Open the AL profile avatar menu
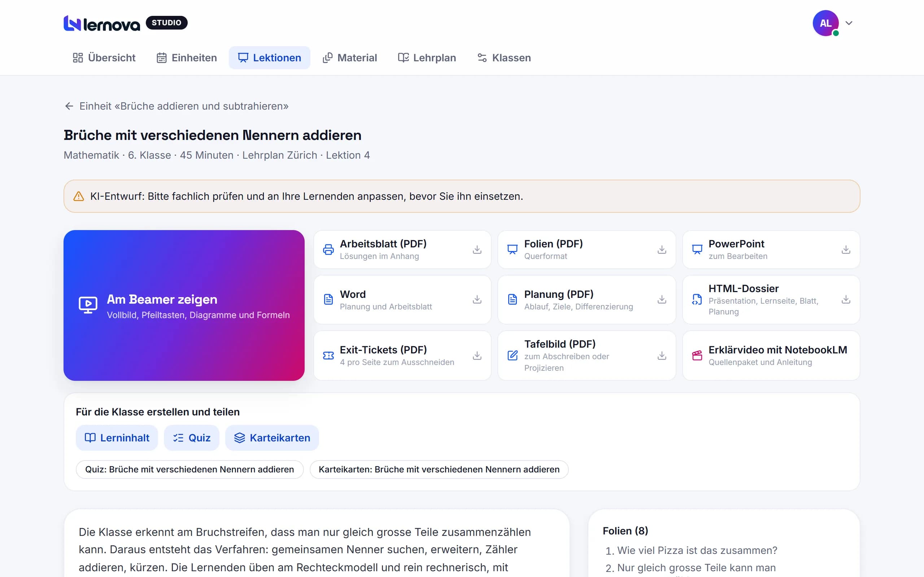Image resolution: width=924 pixels, height=577 pixels. pos(825,23)
